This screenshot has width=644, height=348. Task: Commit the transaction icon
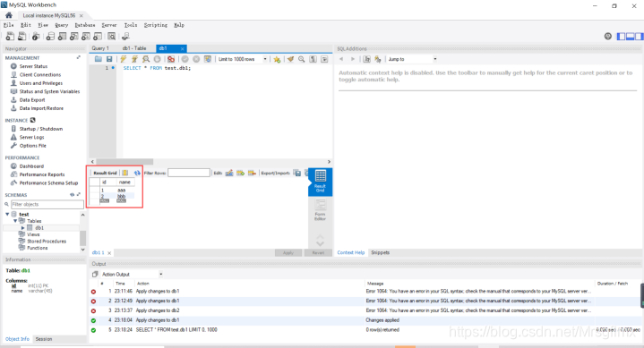(185, 59)
